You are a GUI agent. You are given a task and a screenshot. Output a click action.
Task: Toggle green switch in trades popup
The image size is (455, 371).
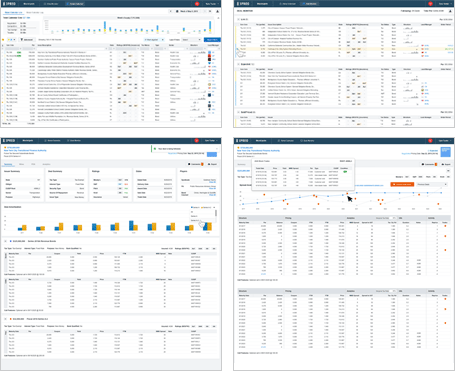[345, 172]
